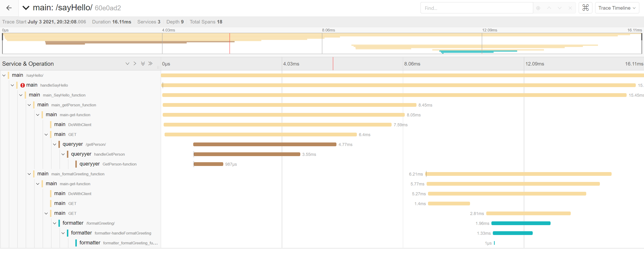
Task: Clear the Find search with X icon
Action: pyautogui.click(x=570, y=8)
